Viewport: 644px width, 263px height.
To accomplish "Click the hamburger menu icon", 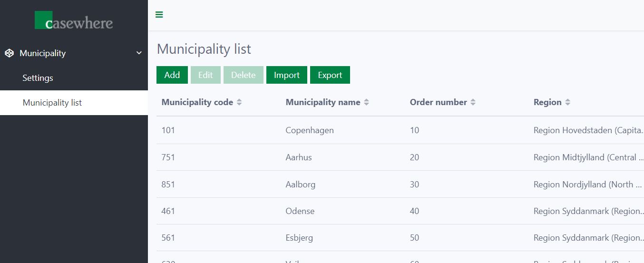I will click(159, 15).
